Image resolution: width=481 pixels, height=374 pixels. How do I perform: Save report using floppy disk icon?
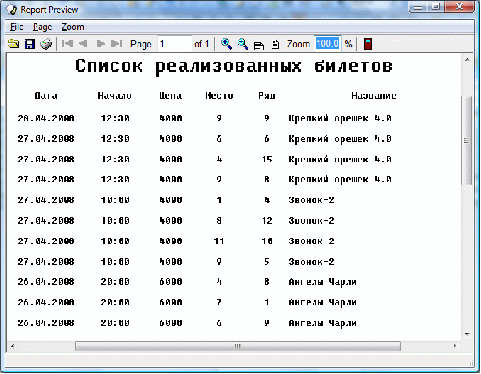30,44
